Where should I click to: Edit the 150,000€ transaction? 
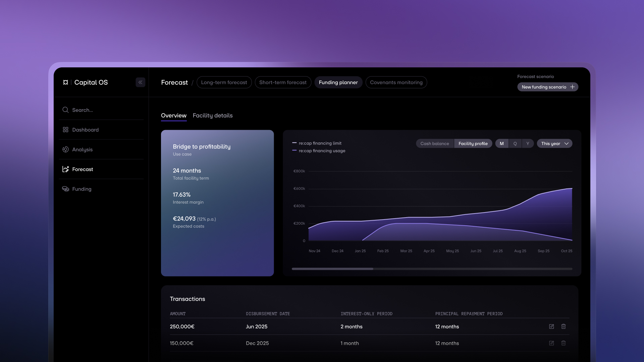click(551, 343)
